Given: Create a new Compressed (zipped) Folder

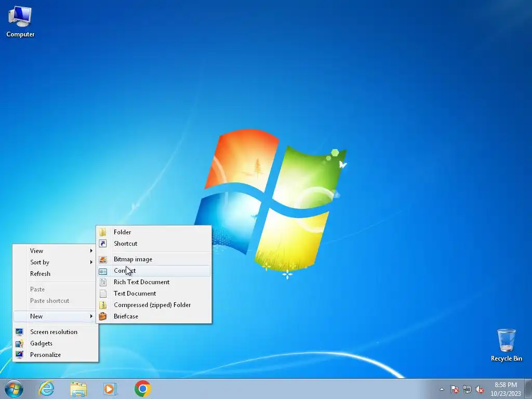Looking at the screenshot, I should [x=154, y=305].
